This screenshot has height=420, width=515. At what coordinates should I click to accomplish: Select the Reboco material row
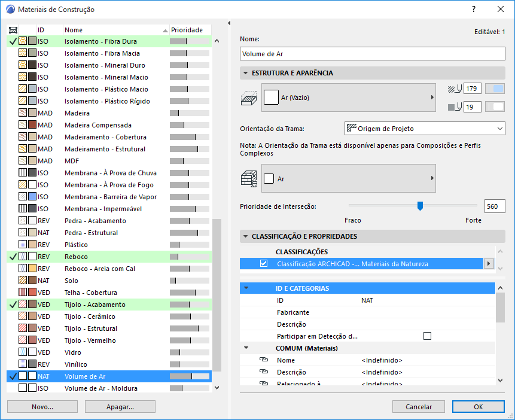click(109, 257)
